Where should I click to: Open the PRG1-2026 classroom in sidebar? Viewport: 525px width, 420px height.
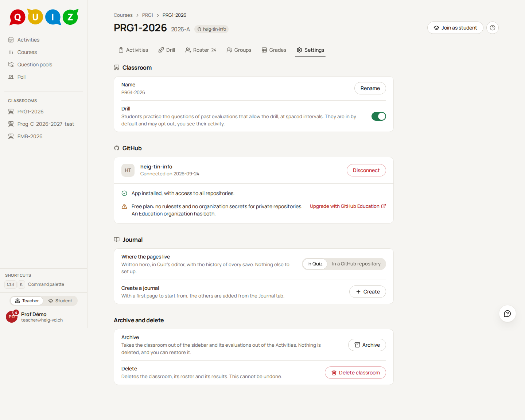[x=43, y=112]
